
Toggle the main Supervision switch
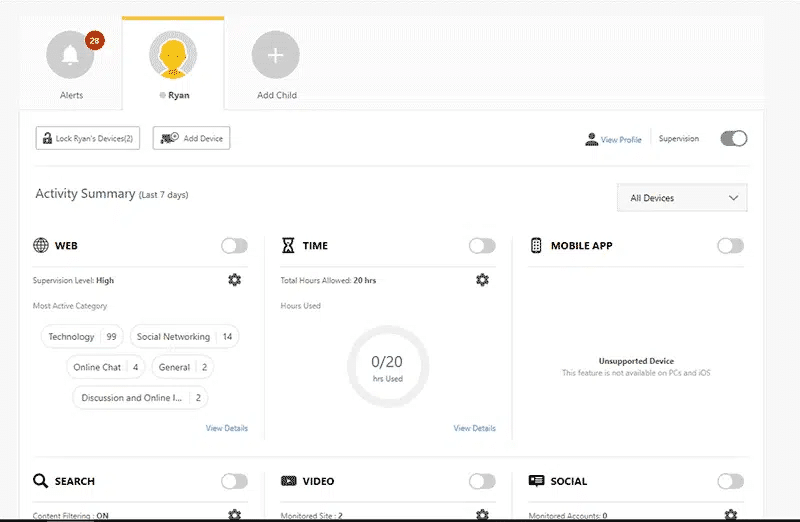tap(733, 139)
